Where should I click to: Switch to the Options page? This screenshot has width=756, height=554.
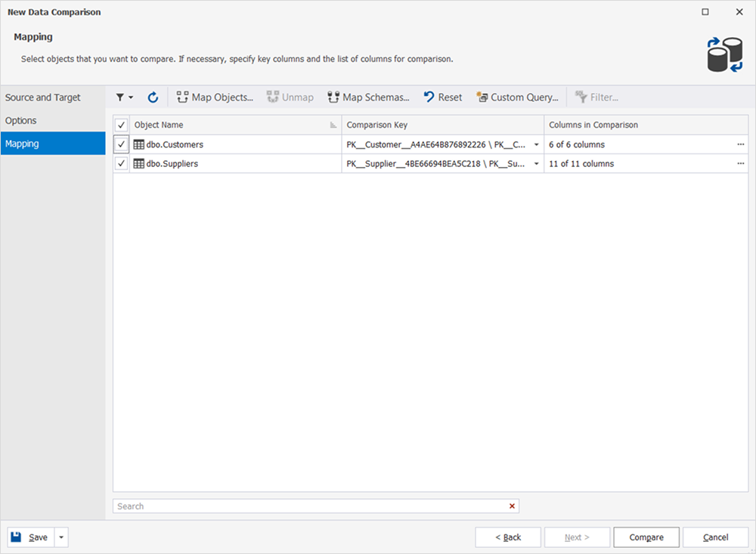point(20,120)
